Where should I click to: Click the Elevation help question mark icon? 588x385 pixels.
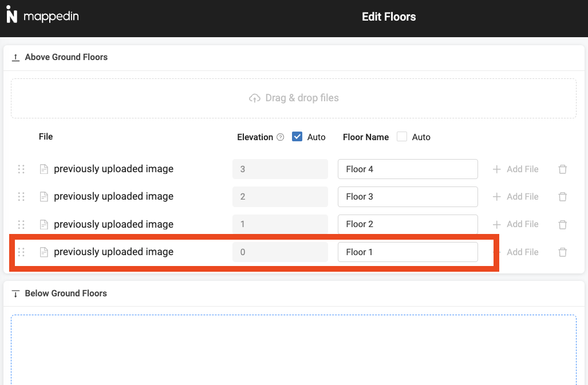(x=280, y=137)
